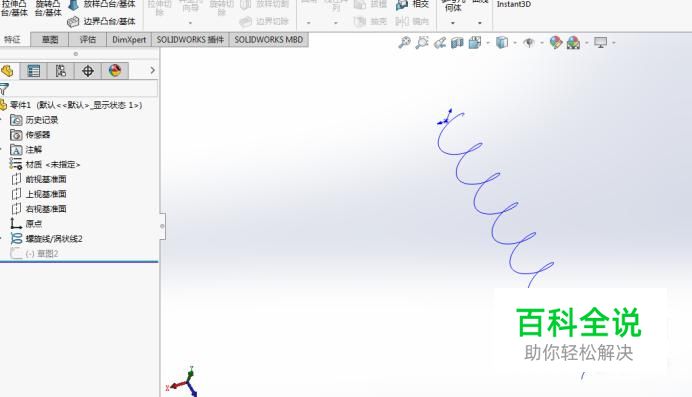Open the FeatureManager design tree tab

(x=8, y=71)
